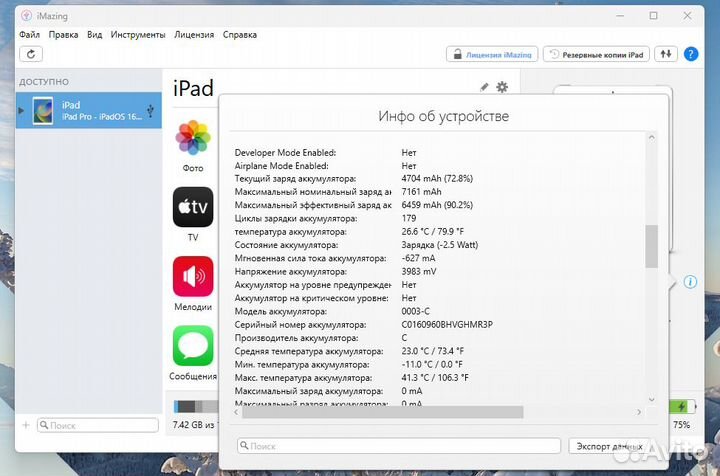Open the Мелодии ringtones icon
This screenshot has height=476, width=720.
[x=193, y=276]
